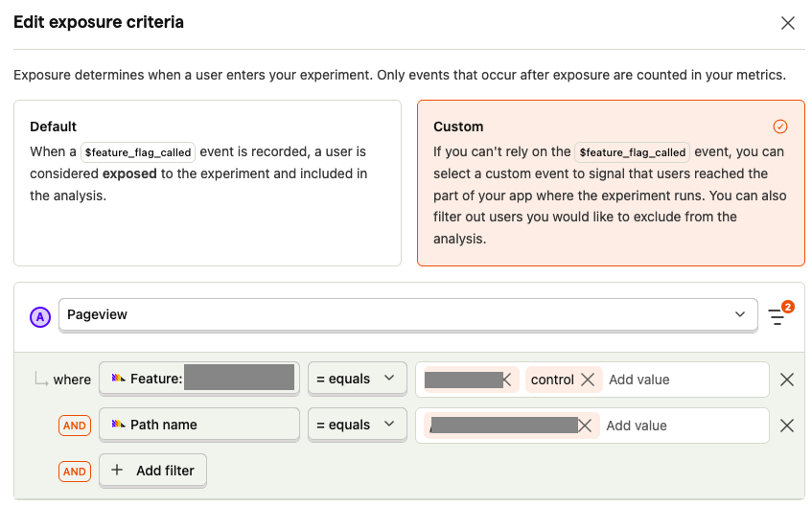812x507 pixels.
Task: Expand the Path name equals operator dropdown
Action: (356, 425)
